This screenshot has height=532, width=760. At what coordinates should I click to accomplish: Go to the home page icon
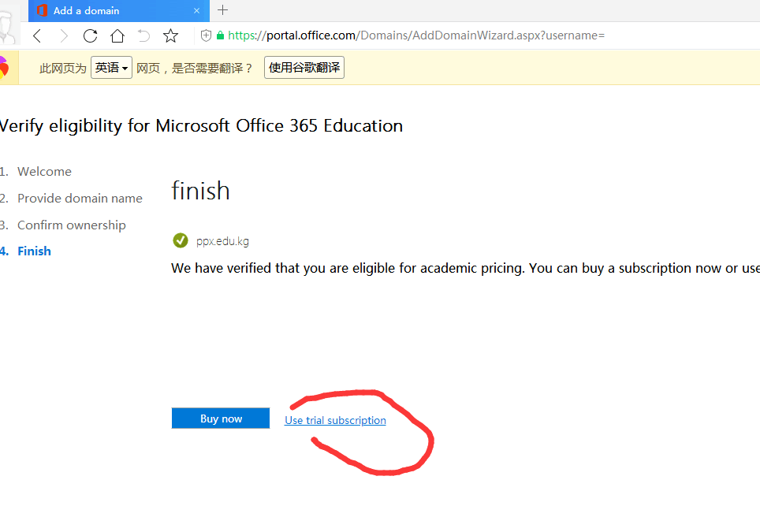[117, 35]
